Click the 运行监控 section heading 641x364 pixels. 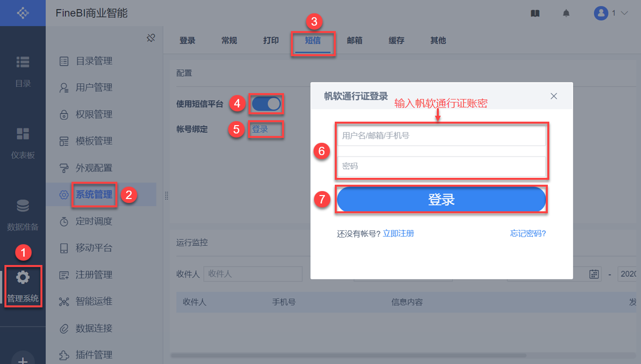click(192, 242)
